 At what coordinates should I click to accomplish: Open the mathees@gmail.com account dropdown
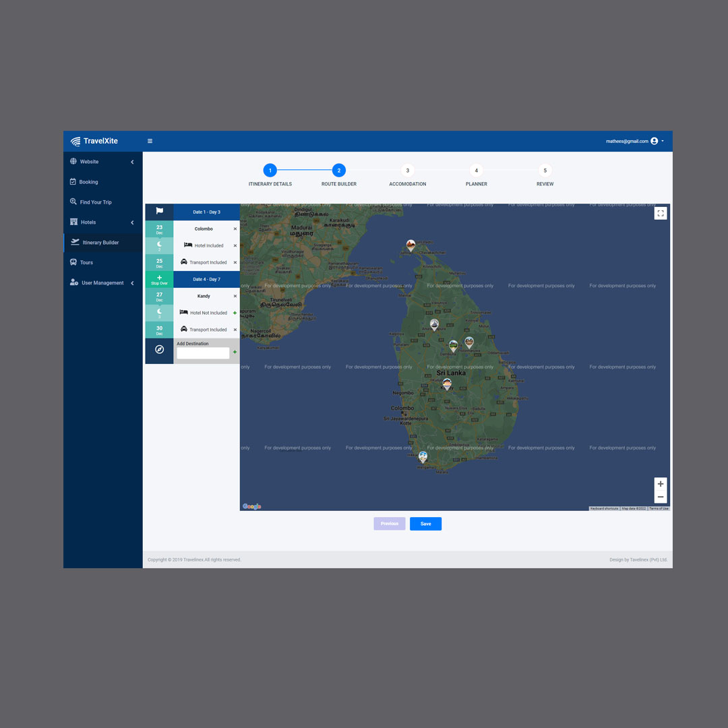pos(634,141)
